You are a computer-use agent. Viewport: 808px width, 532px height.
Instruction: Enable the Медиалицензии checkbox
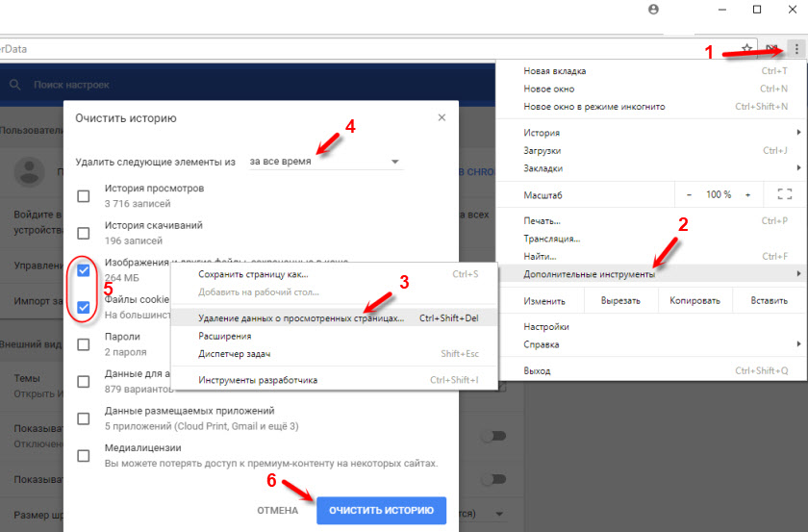click(x=84, y=456)
